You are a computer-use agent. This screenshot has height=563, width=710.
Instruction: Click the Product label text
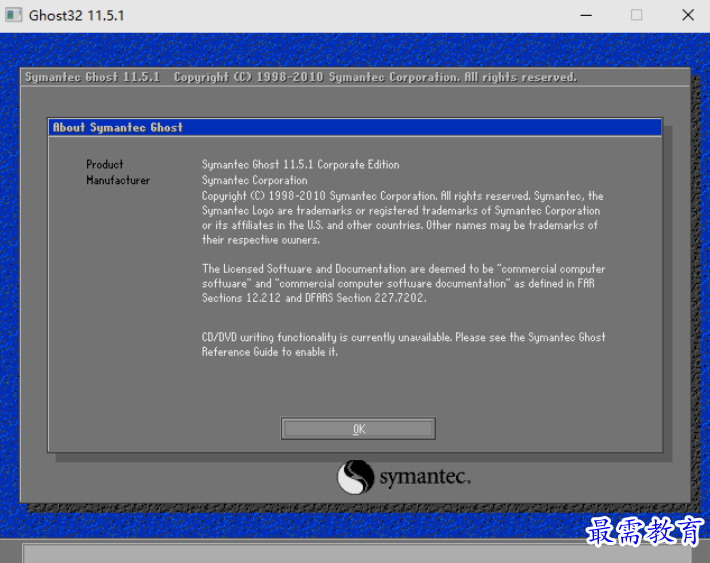point(105,164)
